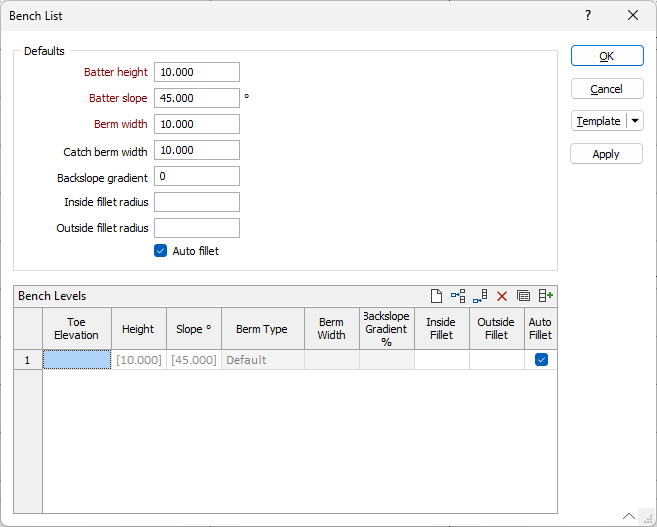Toggle the Auto fillet checkbox in Defaults

coord(160,251)
